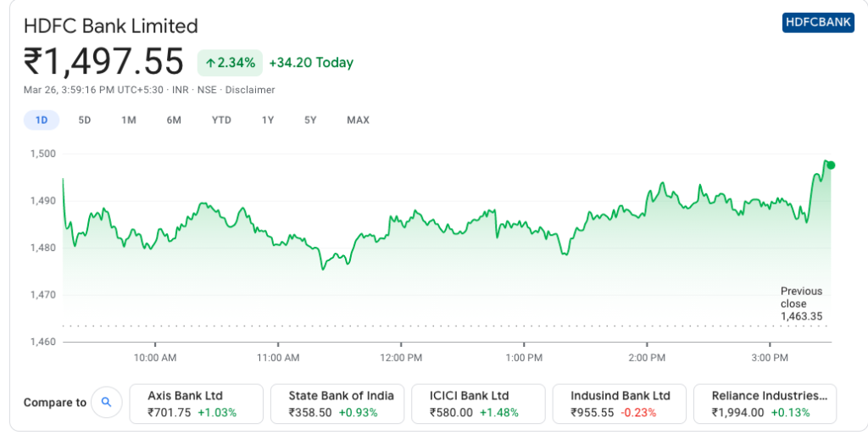Click the green chart endpoint dot
The width and height of the screenshot is (868, 435).
click(x=831, y=165)
